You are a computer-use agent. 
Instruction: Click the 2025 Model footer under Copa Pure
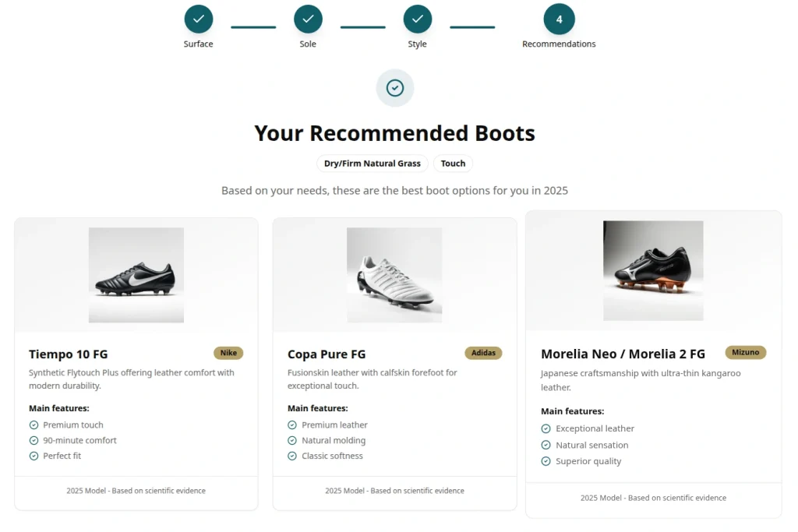[x=394, y=491]
